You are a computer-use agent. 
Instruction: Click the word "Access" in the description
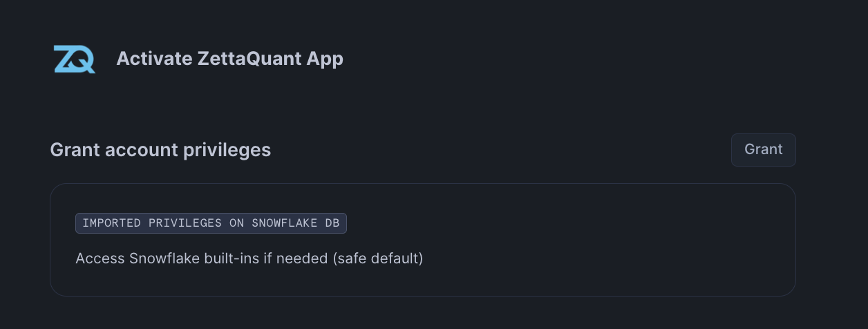tap(100, 258)
